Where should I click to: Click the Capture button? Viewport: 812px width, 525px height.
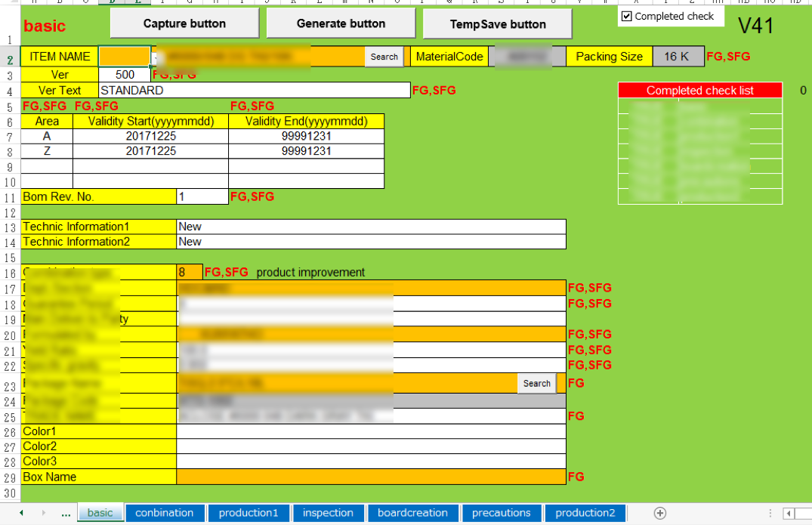point(184,24)
